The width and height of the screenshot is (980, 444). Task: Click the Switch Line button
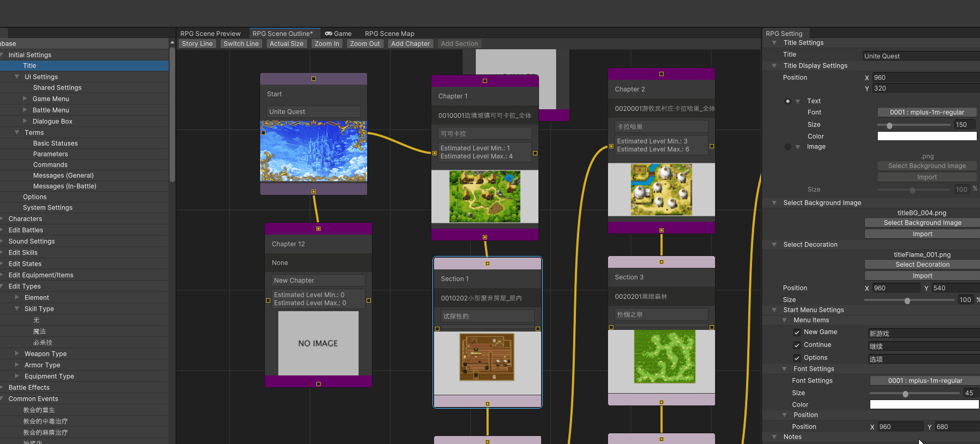point(241,44)
